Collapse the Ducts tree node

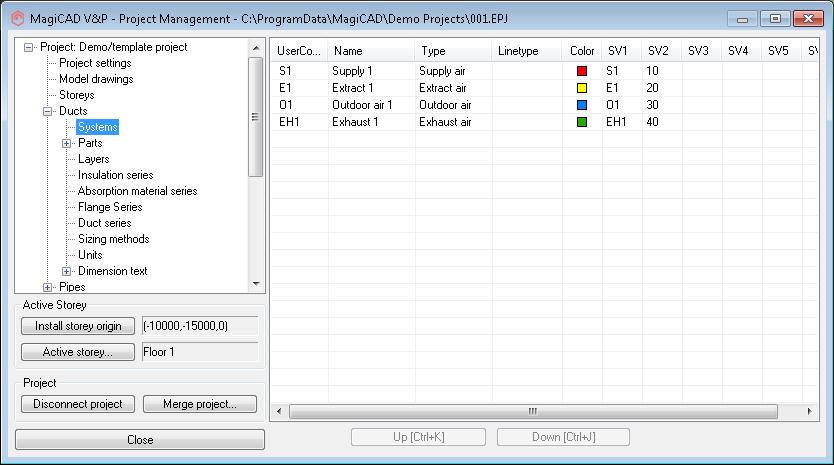pos(47,111)
